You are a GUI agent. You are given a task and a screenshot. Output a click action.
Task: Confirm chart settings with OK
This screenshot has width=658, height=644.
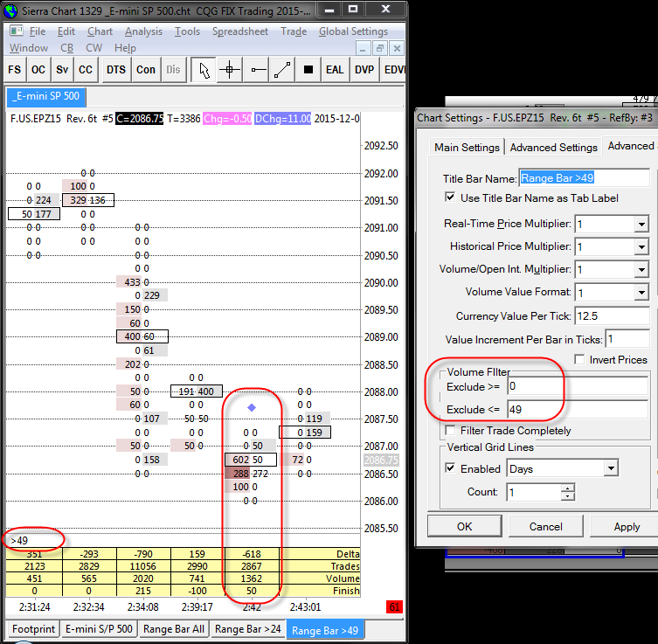(x=465, y=527)
